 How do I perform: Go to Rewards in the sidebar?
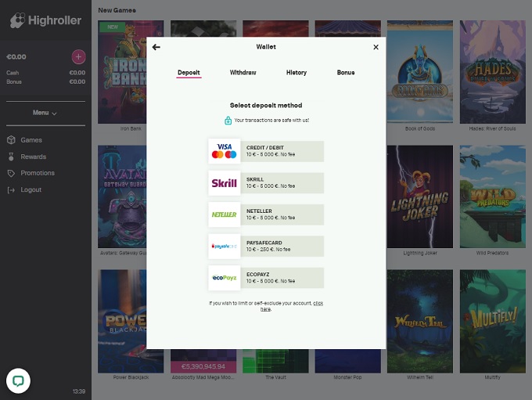(x=33, y=157)
